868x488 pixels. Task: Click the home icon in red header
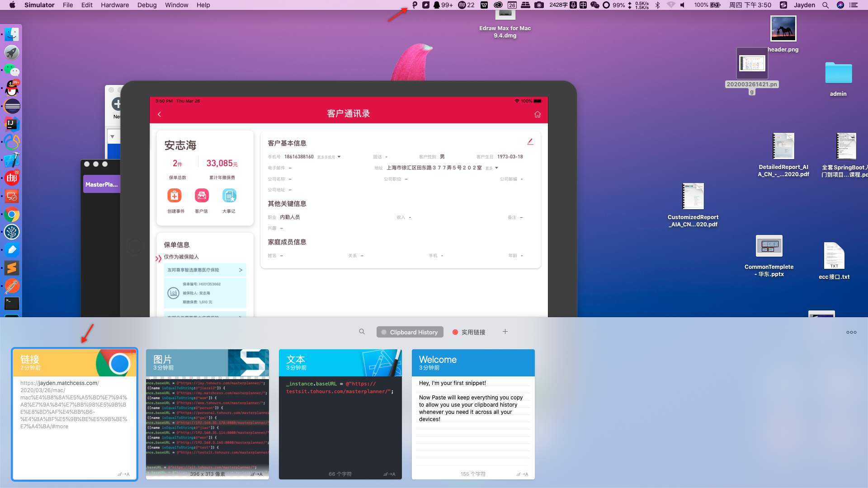(x=538, y=114)
